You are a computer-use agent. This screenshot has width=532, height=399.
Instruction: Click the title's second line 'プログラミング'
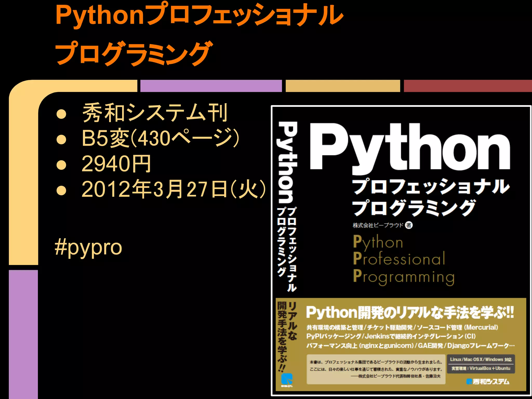coord(134,53)
